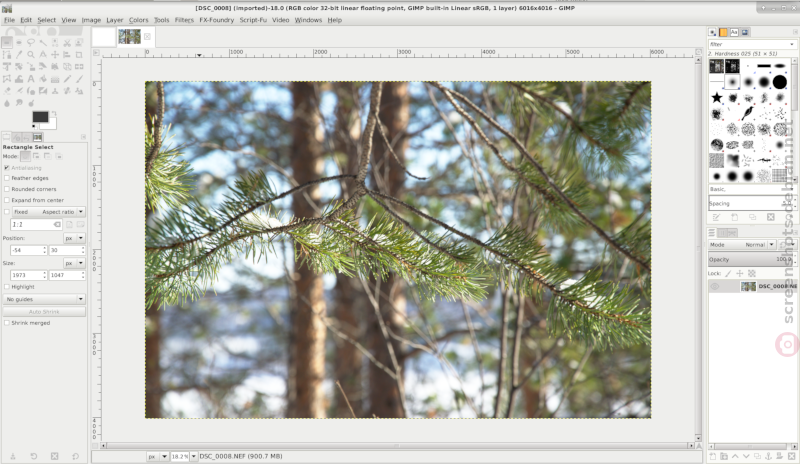
Task: Enable the Highlight checkbox
Action: (x=7, y=287)
